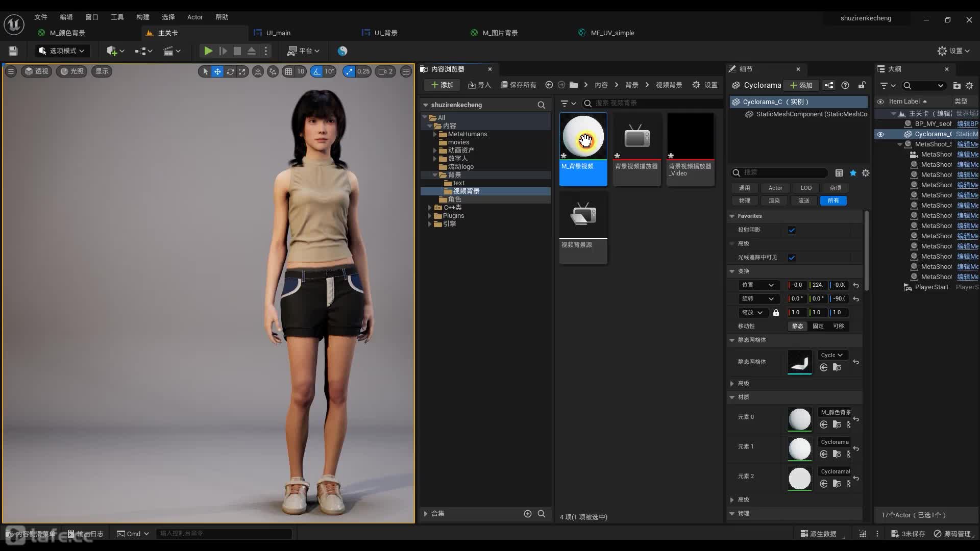Open the 文件 menu

(41, 17)
